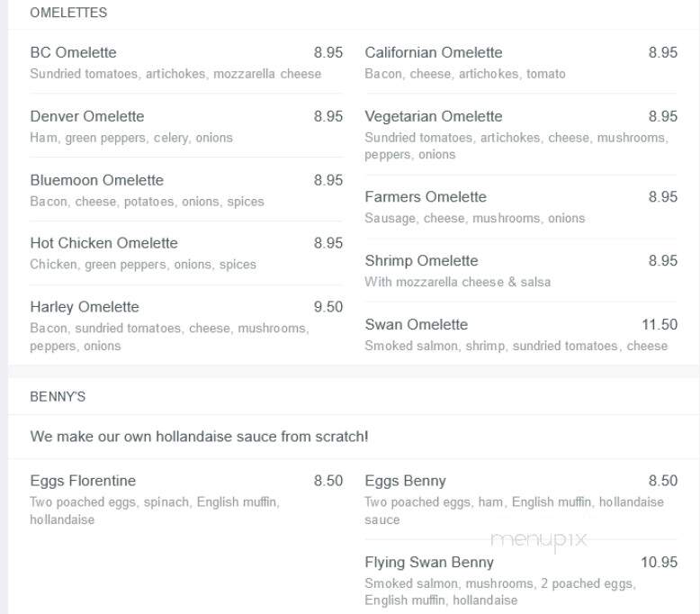Click the Flying Swan Benny 10.95 price
This screenshot has width=700, height=614.
[659, 562]
